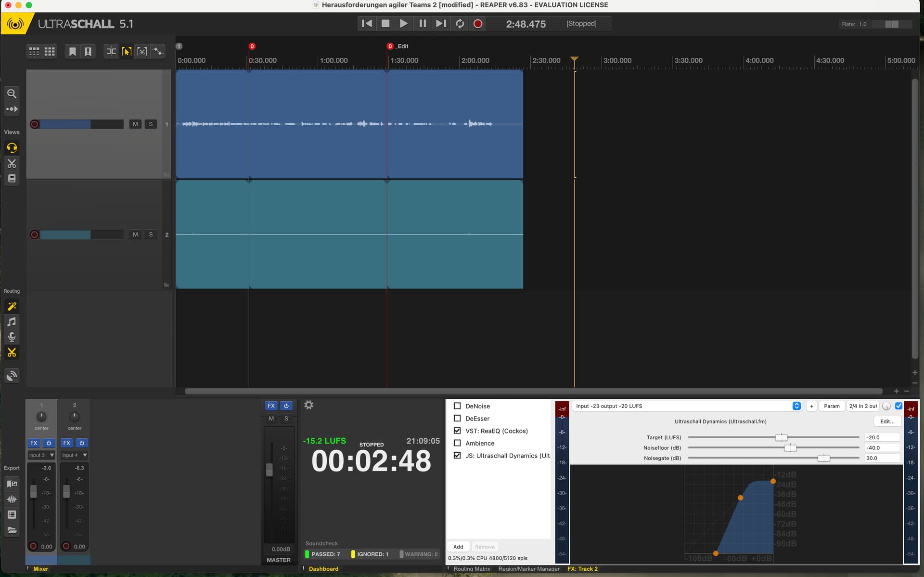Image resolution: width=924 pixels, height=577 pixels.
Task: Click the dashed-grid track layout icon
Action: [x=34, y=51]
